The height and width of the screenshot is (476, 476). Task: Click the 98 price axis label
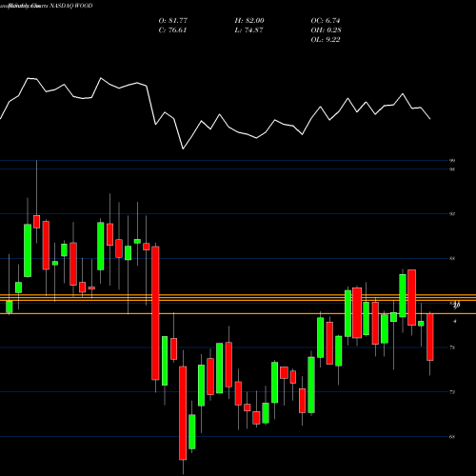(x=452, y=169)
